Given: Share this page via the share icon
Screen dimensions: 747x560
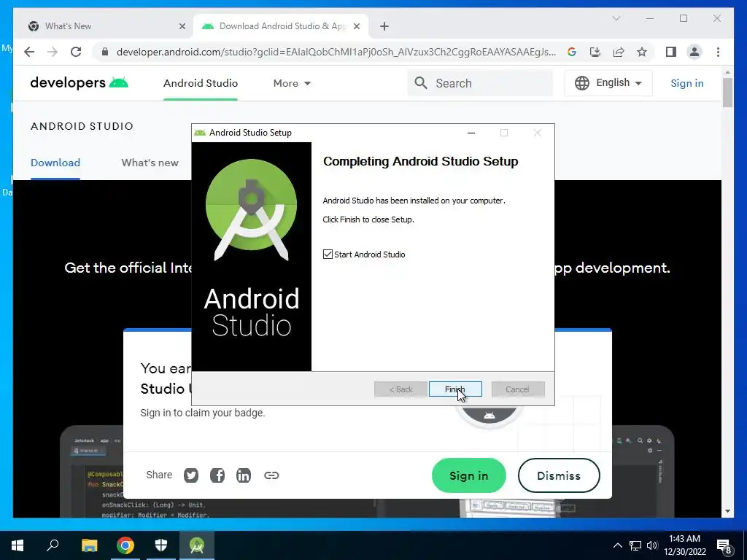Looking at the screenshot, I should [x=619, y=52].
